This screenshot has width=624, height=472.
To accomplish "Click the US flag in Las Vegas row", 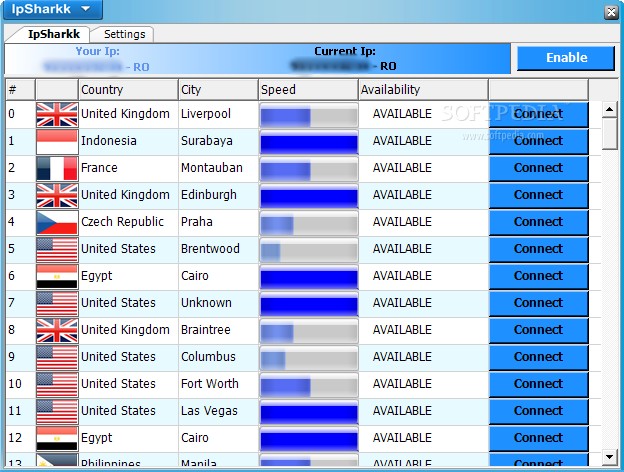I will (57, 411).
